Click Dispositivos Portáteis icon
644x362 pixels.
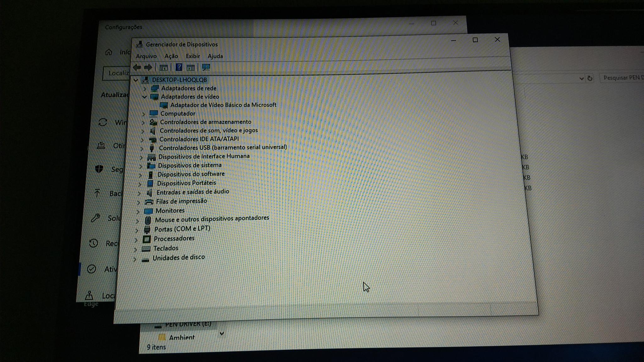pos(150,184)
